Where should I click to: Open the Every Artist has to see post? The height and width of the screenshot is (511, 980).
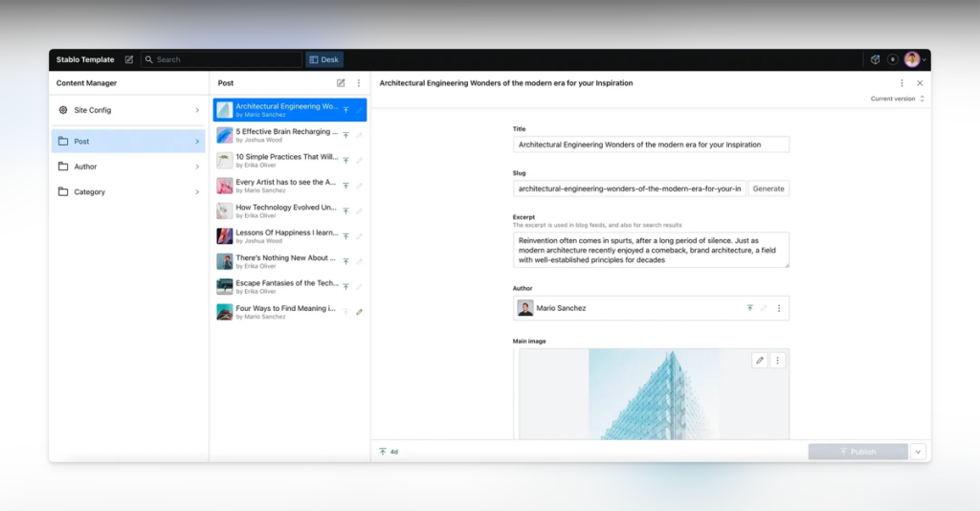pyautogui.click(x=290, y=186)
